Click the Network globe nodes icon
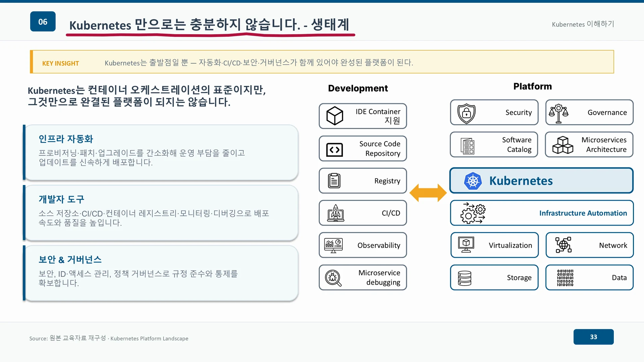This screenshot has width=644, height=362. 563,245
